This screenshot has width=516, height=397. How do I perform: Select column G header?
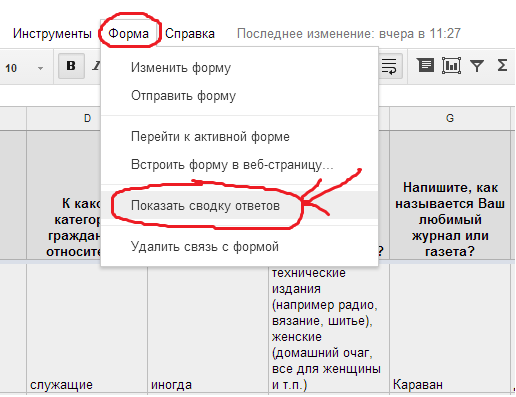(450, 118)
